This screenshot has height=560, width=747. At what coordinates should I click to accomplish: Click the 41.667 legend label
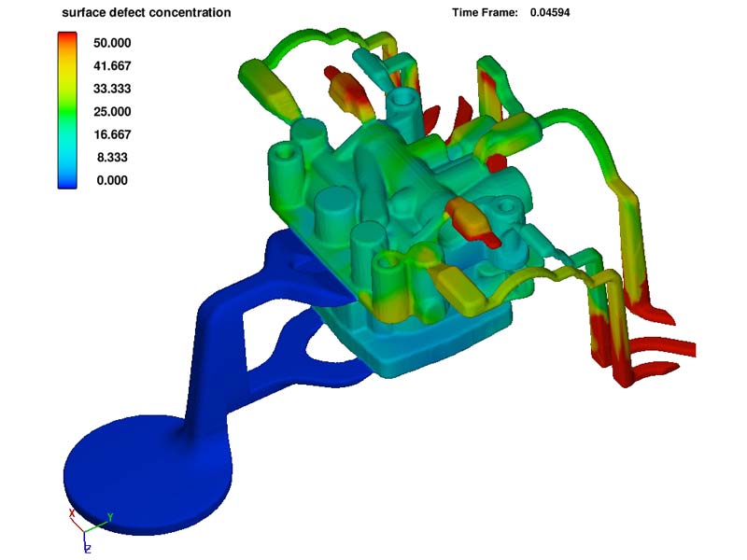[x=111, y=66]
